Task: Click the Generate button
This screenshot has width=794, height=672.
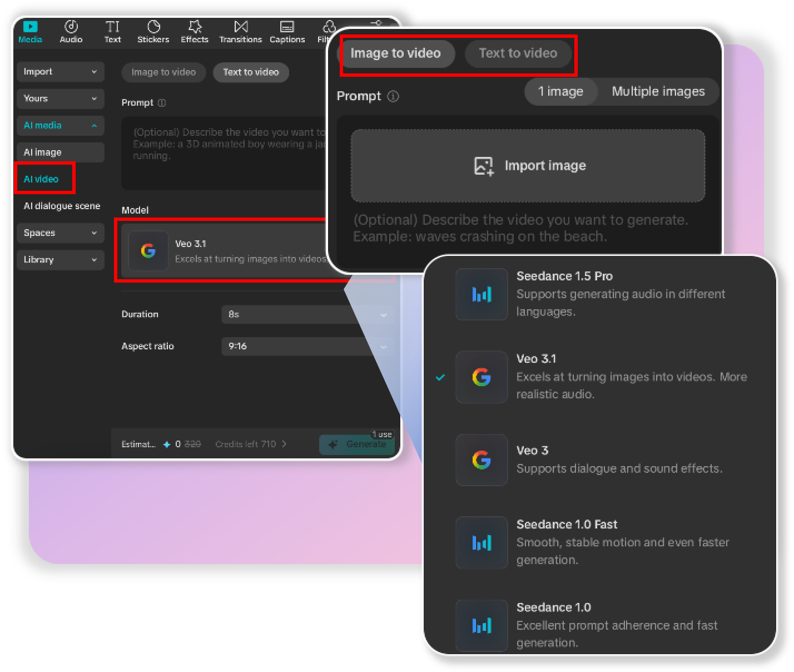Action: [x=358, y=444]
